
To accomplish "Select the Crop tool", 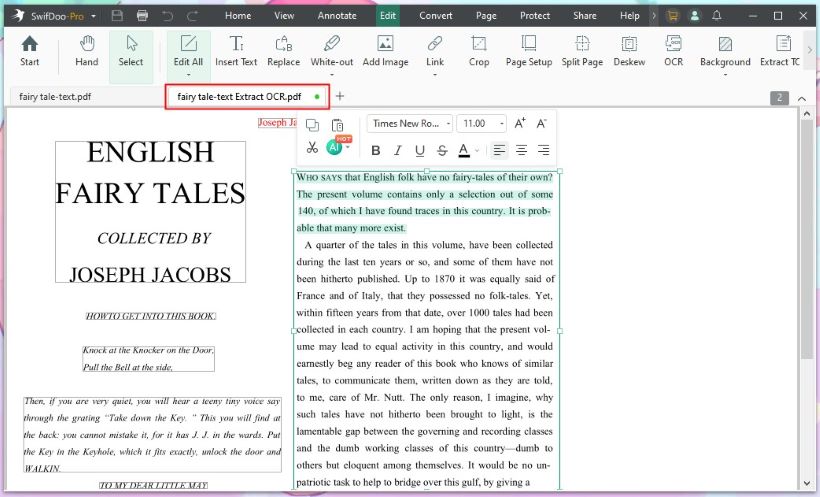I will [479, 51].
